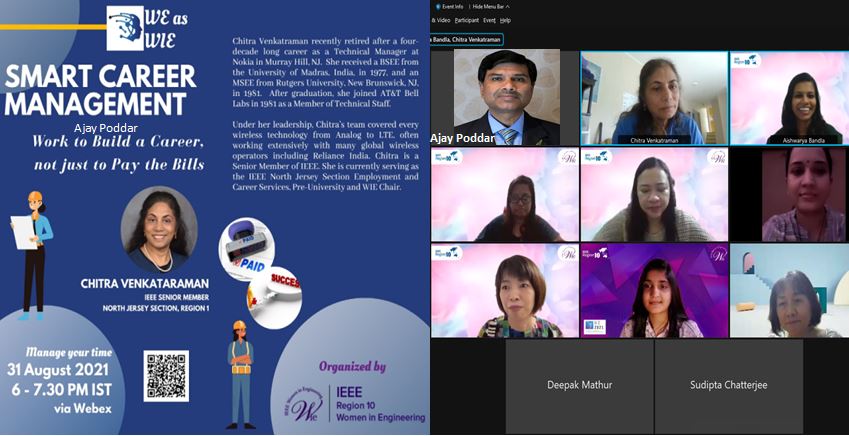Image resolution: width=849 pixels, height=436 pixels.
Task: Select Aishwarya Bandla's video tile
Action: click(789, 98)
